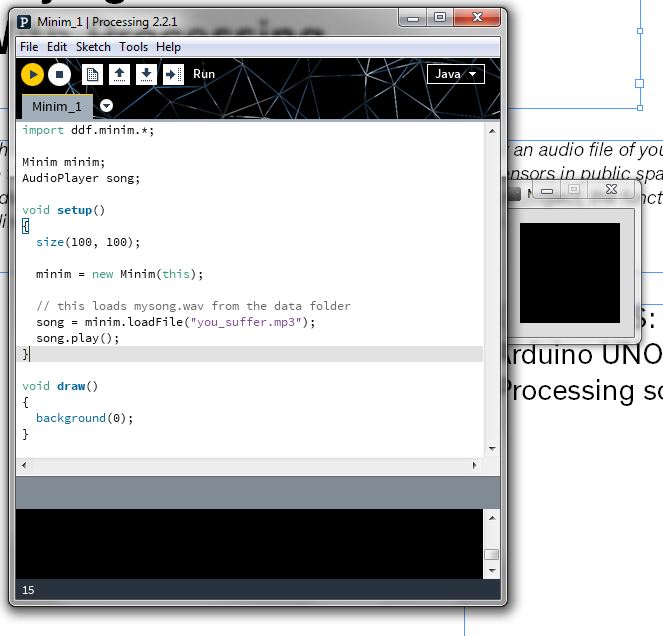Screen dimensions: 663x636
Task: Save sketch using down-arrow icon
Action: point(146,74)
